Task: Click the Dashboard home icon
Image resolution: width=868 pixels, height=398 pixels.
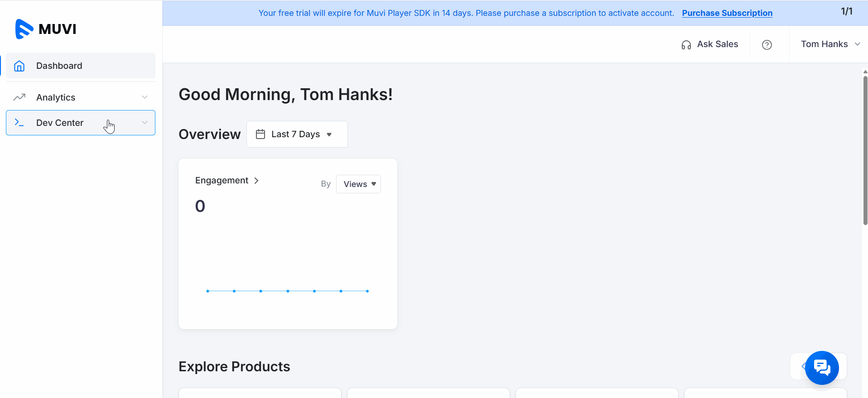Action: pyautogui.click(x=19, y=66)
